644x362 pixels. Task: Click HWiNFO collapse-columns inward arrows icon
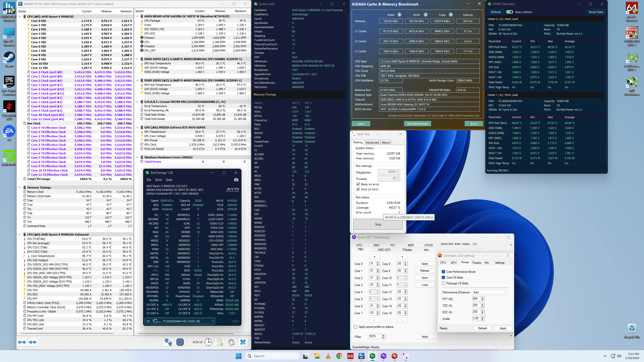coord(33,342)
